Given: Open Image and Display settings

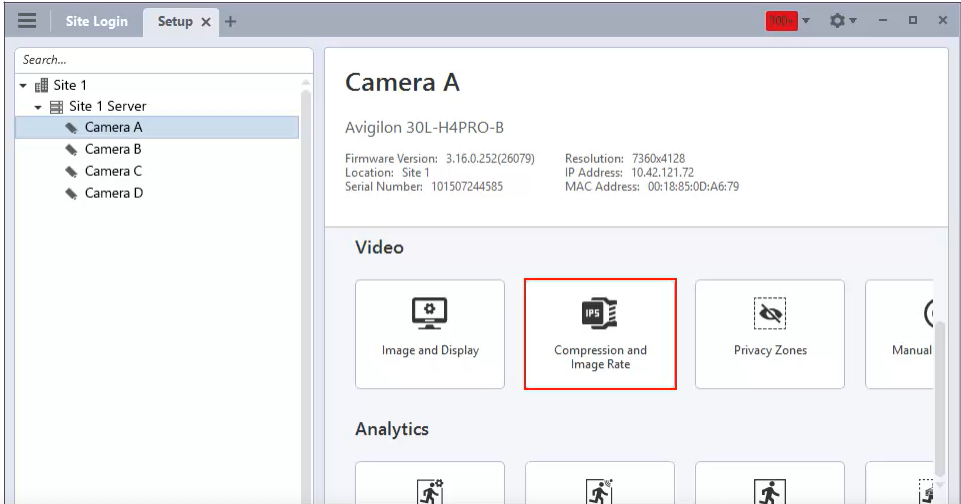Looking at the screenshot, I should pos(430,334).
